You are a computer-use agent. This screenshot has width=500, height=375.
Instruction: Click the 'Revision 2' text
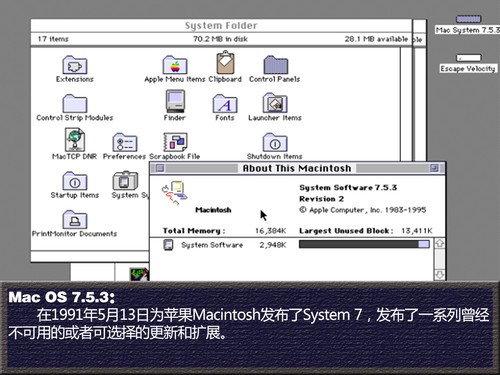coord(322,199)
